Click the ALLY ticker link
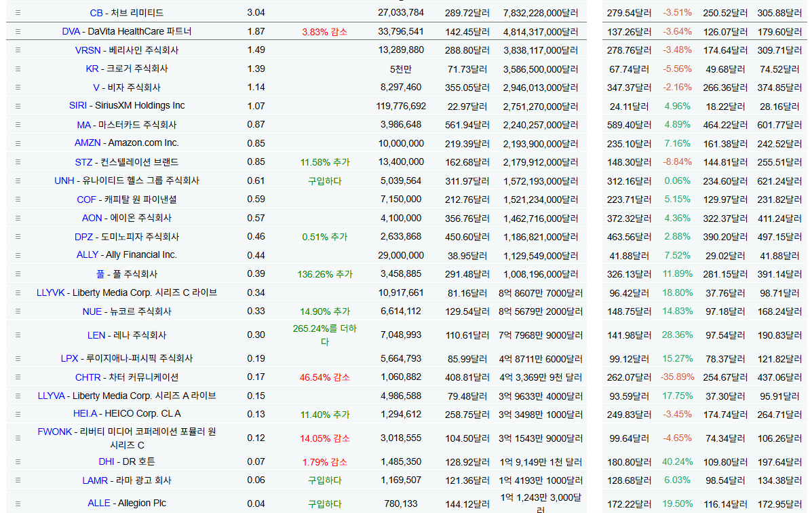This screenshot has height=513, width=812. tap(88, 255)
